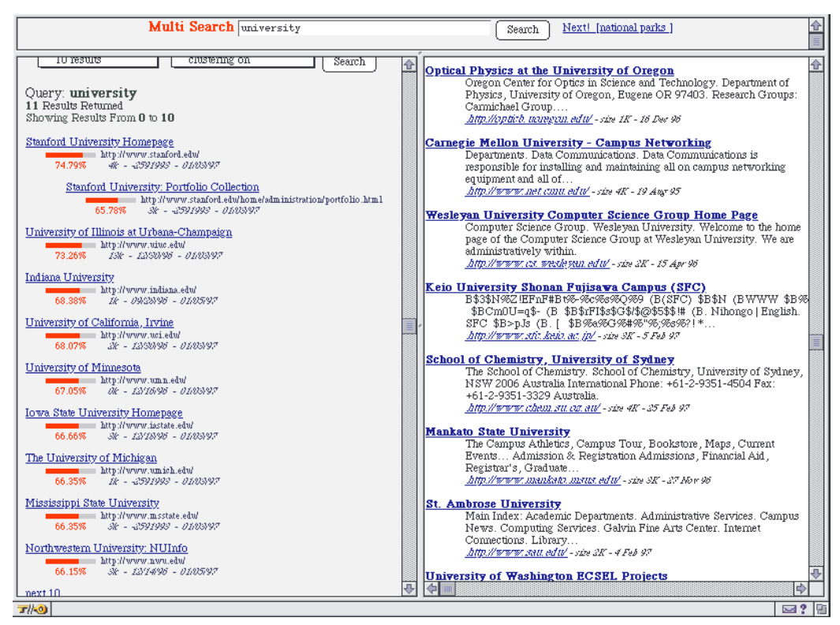Click the Search button in the left pane
Screen dimensions: 840x625
pyautogui.click(x=349, y=62)
